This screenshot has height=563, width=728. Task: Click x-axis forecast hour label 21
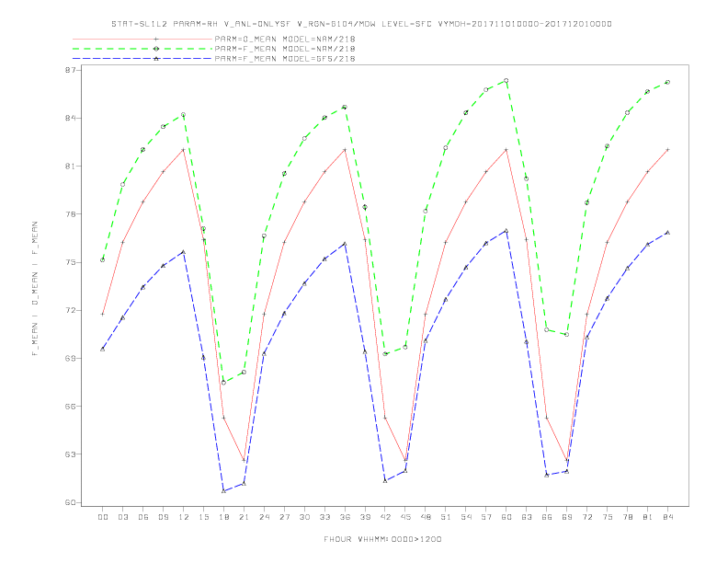(x=244, y=517)
